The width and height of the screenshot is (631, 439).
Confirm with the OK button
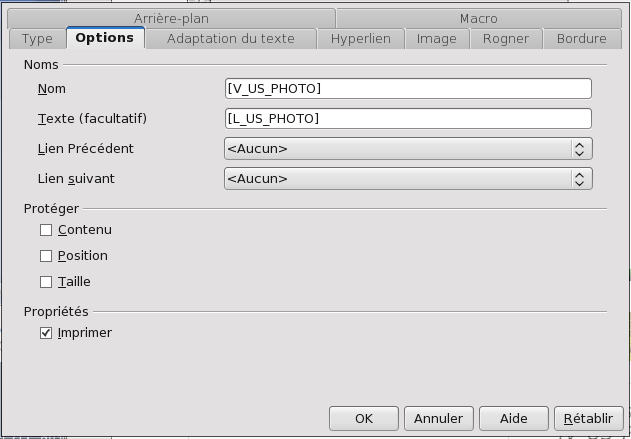click(364, 418)
